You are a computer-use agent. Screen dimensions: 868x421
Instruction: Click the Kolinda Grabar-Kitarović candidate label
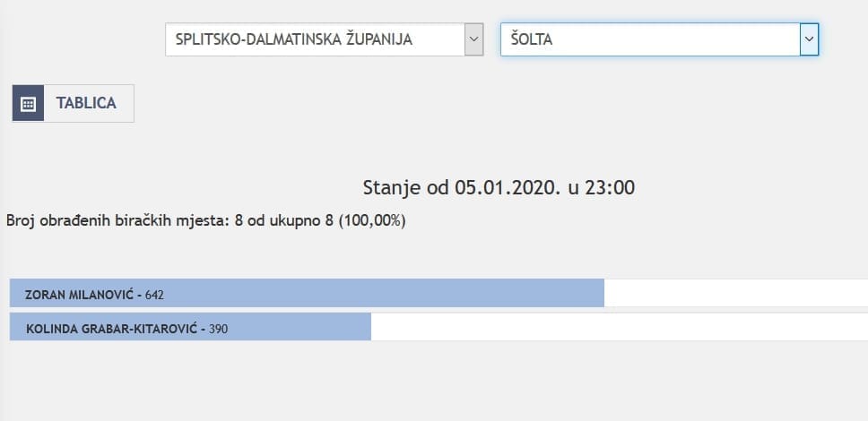[113, 329]
